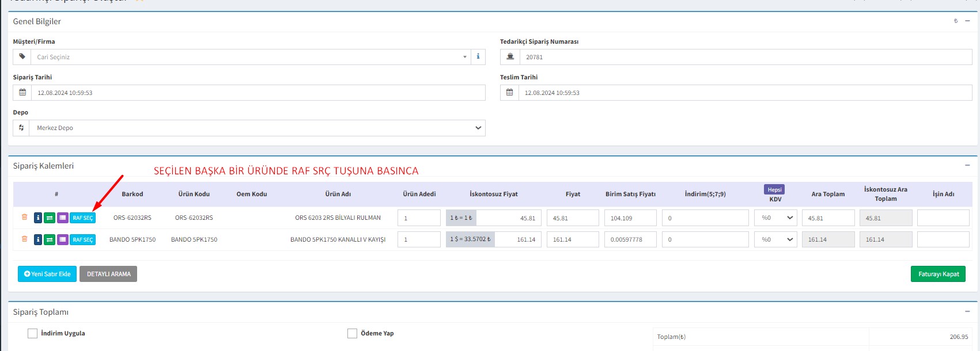Enable the İndirim Uygula checkbox
The height and width of the screenshot is (351, 980).
(x=33, y=334)
